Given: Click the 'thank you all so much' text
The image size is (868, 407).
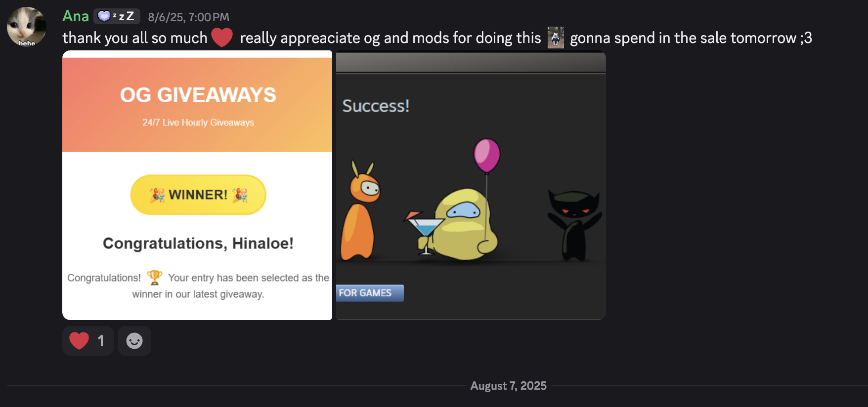Looking at the screenshot, I should [135, 38].
